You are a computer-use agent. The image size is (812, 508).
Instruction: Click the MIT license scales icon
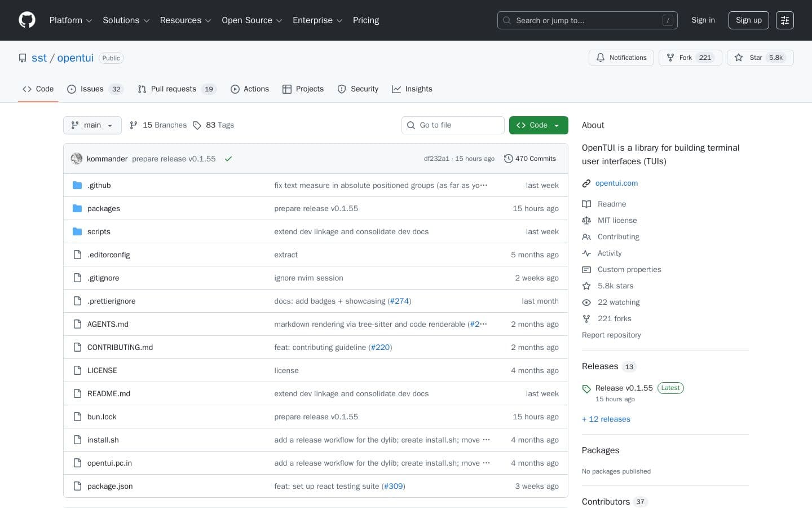pyautogui.click(x=586, y=220)
